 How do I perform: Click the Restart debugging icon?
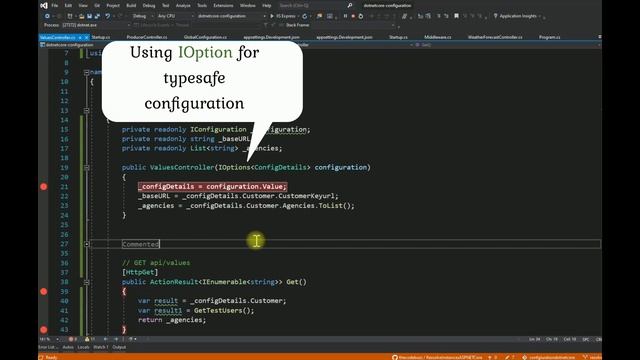pyautogui.click(x=361, y=16)
